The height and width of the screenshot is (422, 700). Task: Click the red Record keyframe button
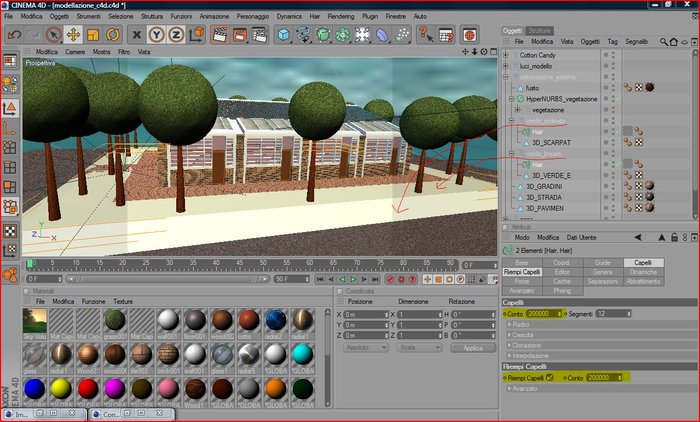(391, 279)
